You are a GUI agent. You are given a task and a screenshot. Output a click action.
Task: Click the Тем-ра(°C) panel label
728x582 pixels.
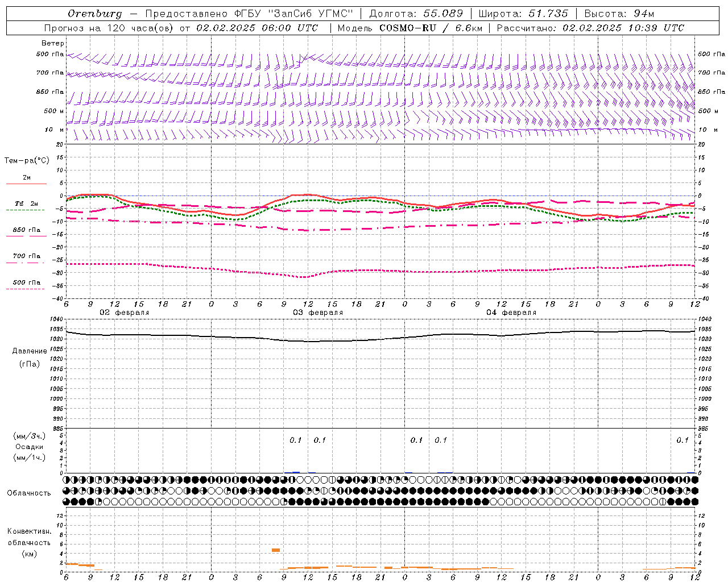[x=27, y=161]
